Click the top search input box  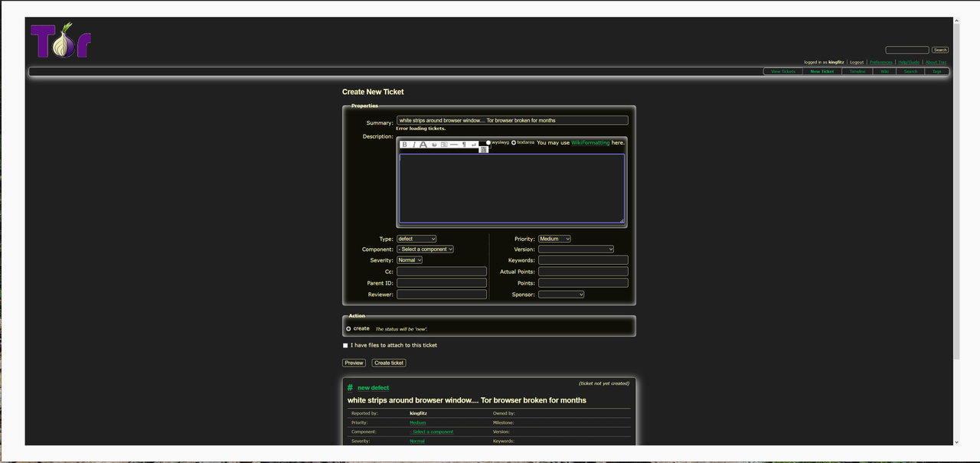(x=907, y=50)
